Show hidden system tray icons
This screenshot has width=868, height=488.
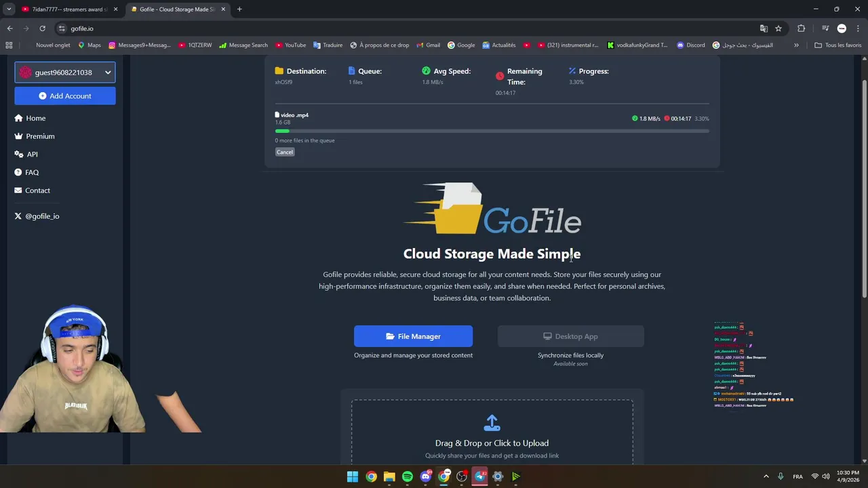click(x=766, y=476)
